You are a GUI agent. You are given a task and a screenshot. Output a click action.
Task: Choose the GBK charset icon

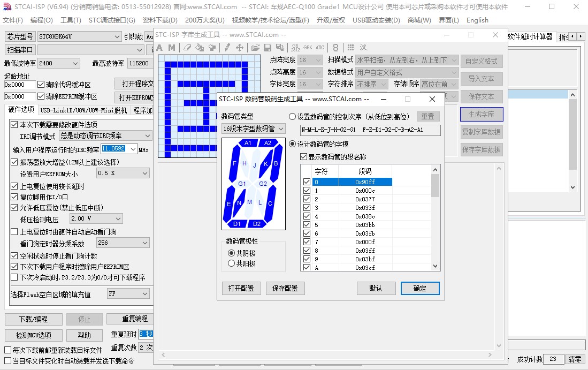[x=308, y=48]
